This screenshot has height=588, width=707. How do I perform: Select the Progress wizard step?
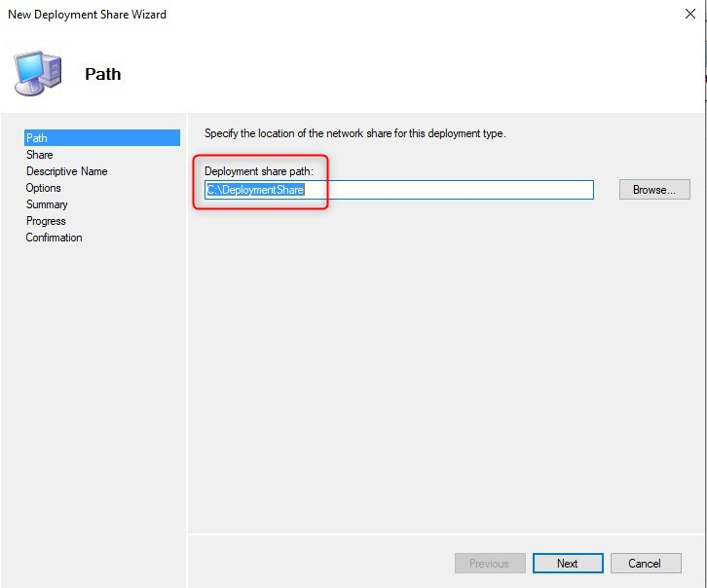[46, 221]
